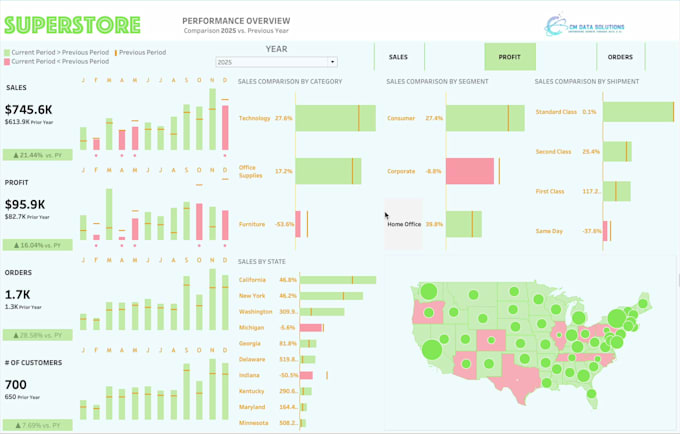This screenshot has height=434, width=680.
Task: Click the Arizona state on the map
Action: point(466,364)
